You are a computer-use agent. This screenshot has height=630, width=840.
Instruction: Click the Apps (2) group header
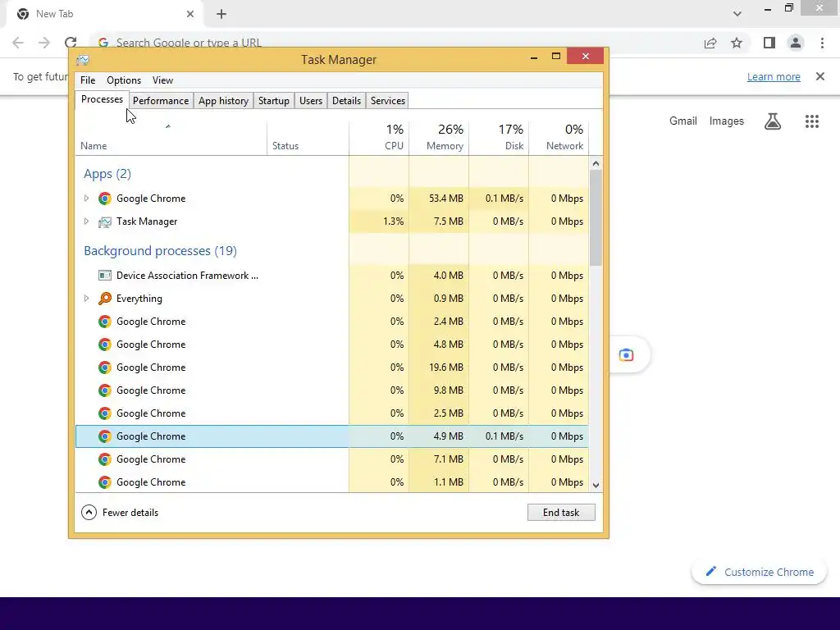coord(107,174)
